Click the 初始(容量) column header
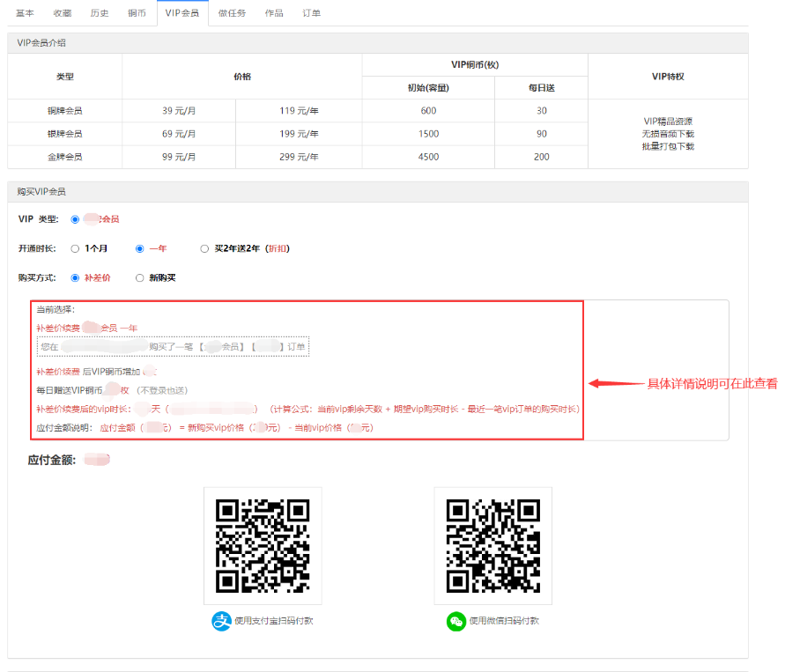Viewport: 785px width, 672px height. 428,88
